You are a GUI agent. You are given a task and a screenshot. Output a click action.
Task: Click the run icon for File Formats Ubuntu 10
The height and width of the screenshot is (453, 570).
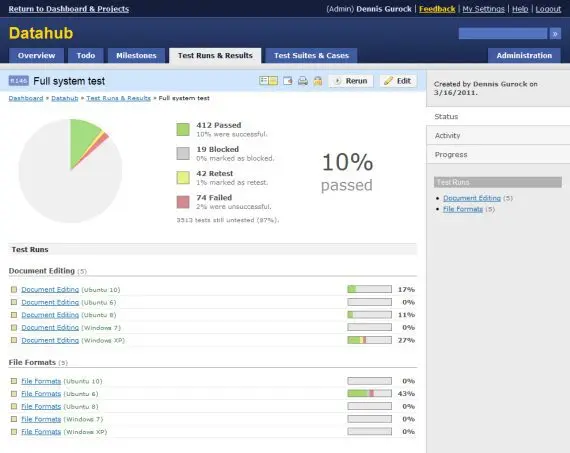tap(14, 381)
